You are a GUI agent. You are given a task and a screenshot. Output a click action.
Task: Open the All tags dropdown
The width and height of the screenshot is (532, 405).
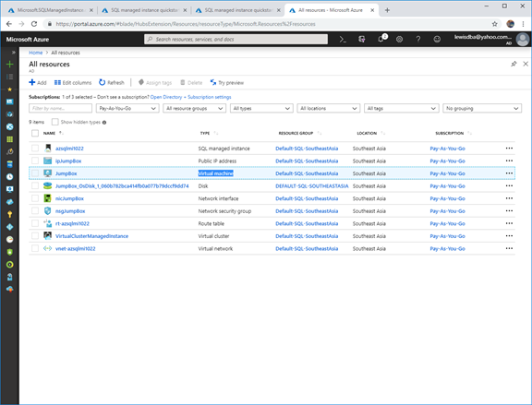click(x=402, y=109)
